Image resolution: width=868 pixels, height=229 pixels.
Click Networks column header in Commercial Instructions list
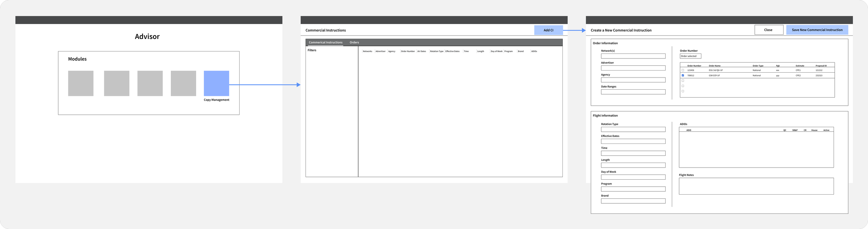tap(367, 51)
